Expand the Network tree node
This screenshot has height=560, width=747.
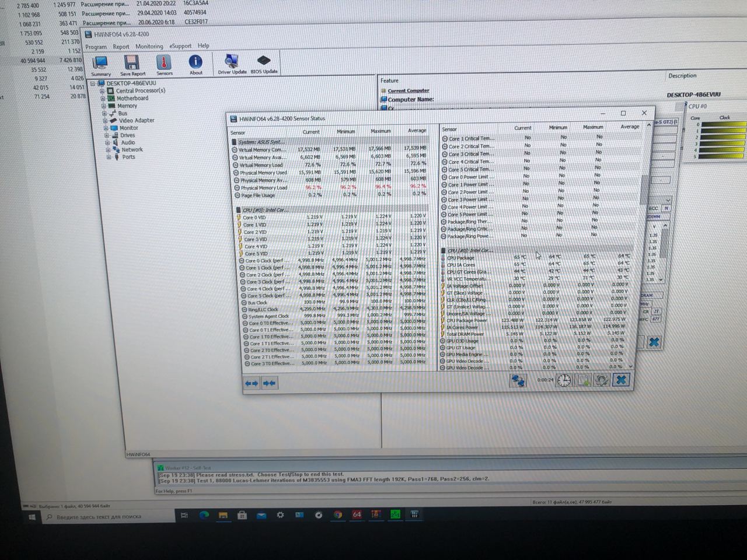click(108, 150)
